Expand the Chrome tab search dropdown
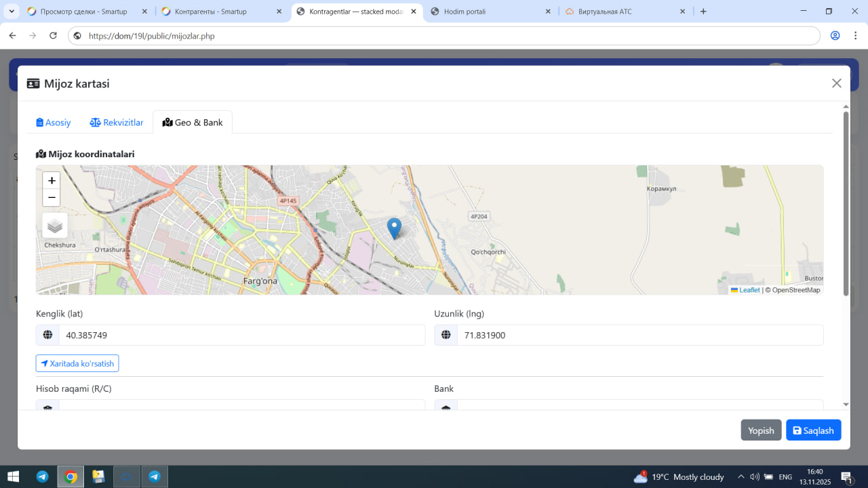 (11, 12)
